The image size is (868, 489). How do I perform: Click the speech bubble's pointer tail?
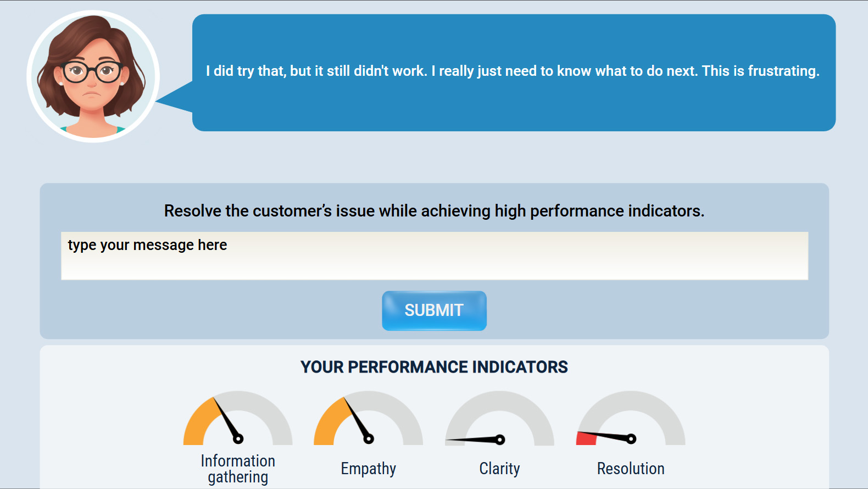click(x=176, y=99)
